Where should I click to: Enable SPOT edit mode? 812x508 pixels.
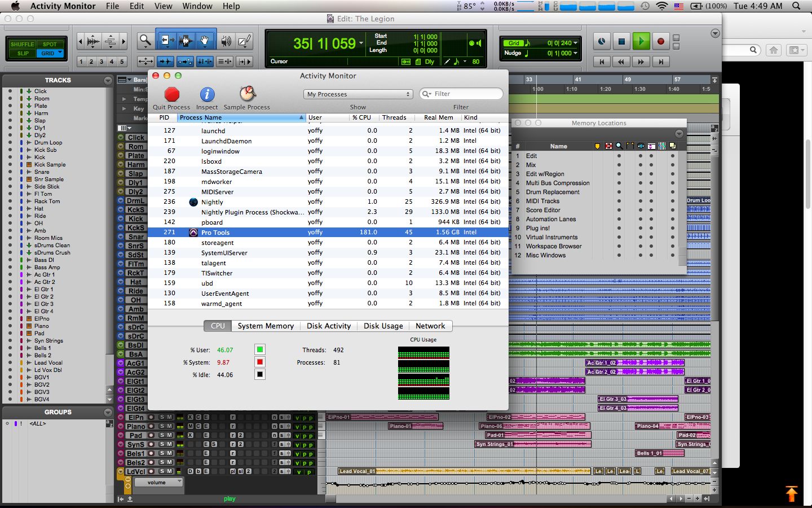coord(50,44)
